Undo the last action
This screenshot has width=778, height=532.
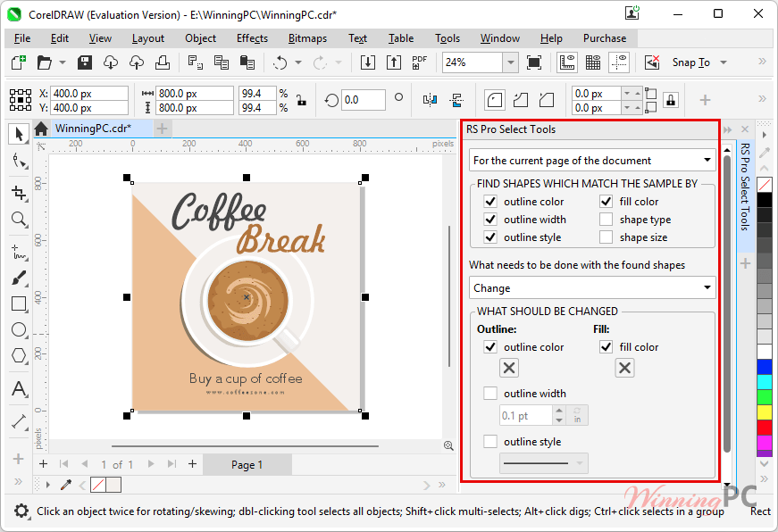point(280,62)
